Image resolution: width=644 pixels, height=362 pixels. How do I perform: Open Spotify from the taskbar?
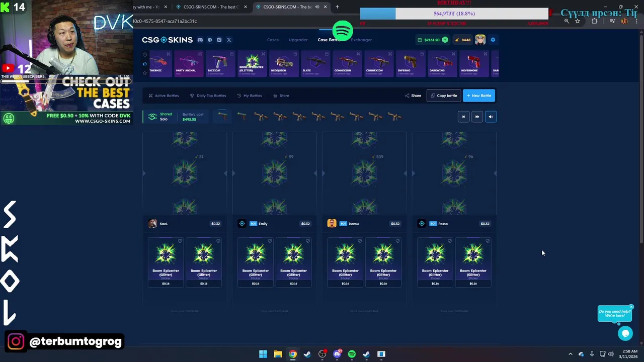click(x=352, y=354)
